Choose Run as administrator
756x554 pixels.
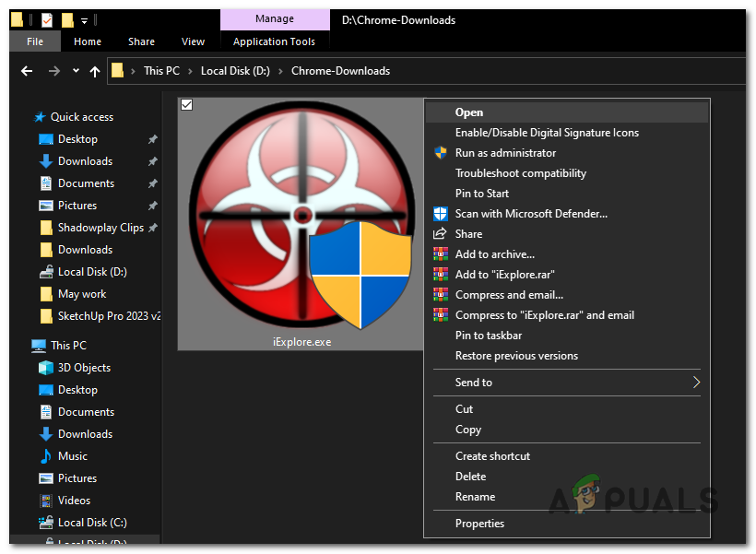[566, 153]
